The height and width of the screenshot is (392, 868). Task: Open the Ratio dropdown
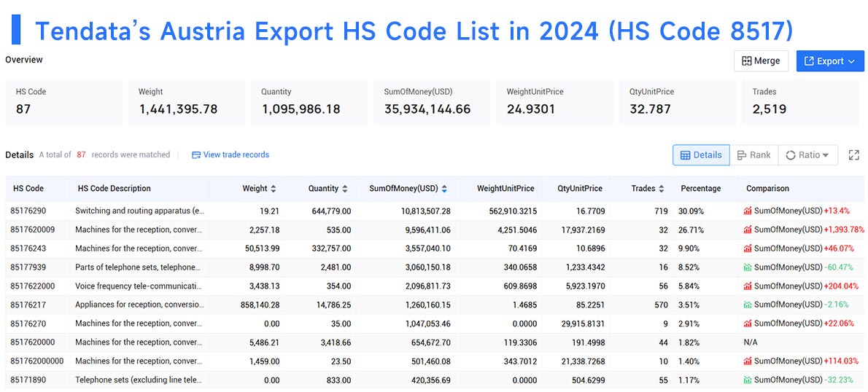pos(807,154)
